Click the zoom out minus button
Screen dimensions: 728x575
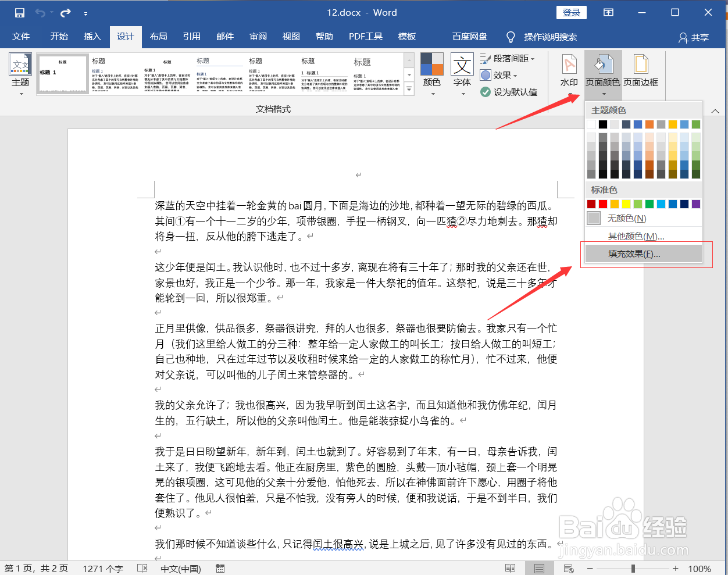[x=590, y=568]
